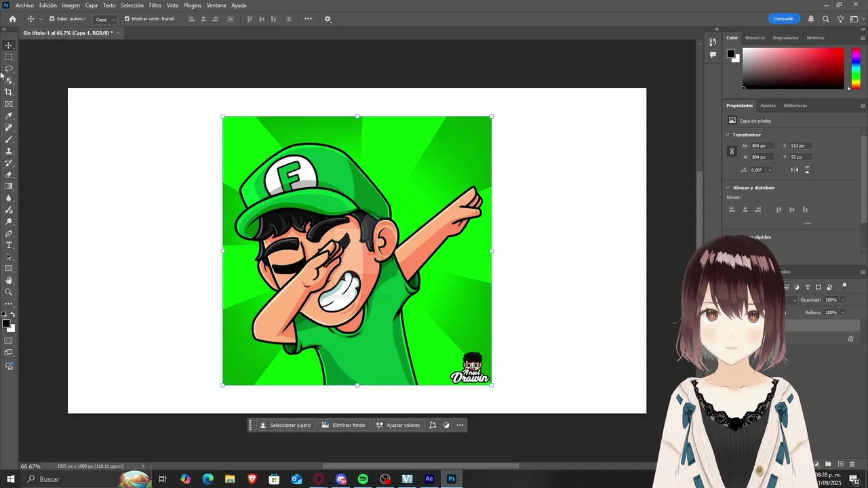Select the Hand tool
Image resolution: width=868 pixels, height=488 pixels.
coord(9,281)
